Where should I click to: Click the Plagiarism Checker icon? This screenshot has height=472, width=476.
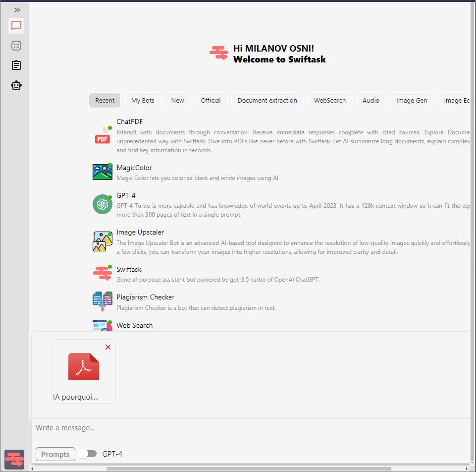[x=103, y=301]
